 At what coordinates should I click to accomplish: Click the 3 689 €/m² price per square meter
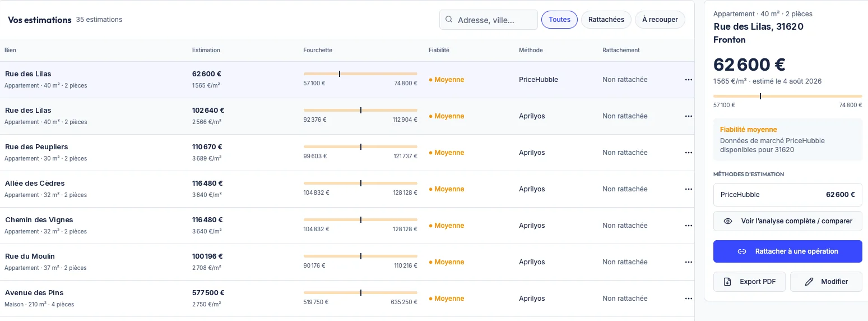coord(207,159)
